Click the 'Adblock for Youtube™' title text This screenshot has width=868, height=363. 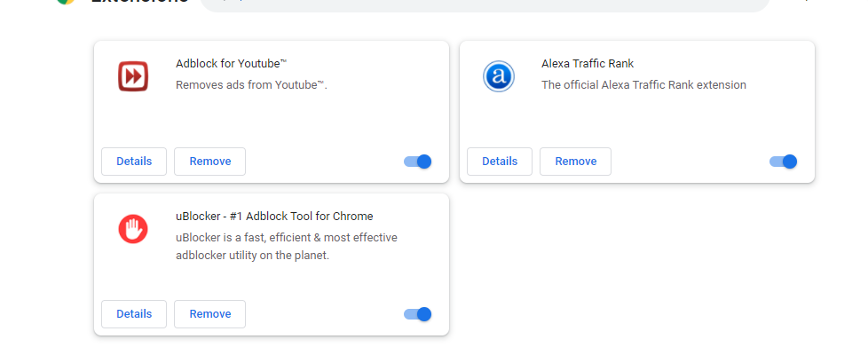point(232,64)
